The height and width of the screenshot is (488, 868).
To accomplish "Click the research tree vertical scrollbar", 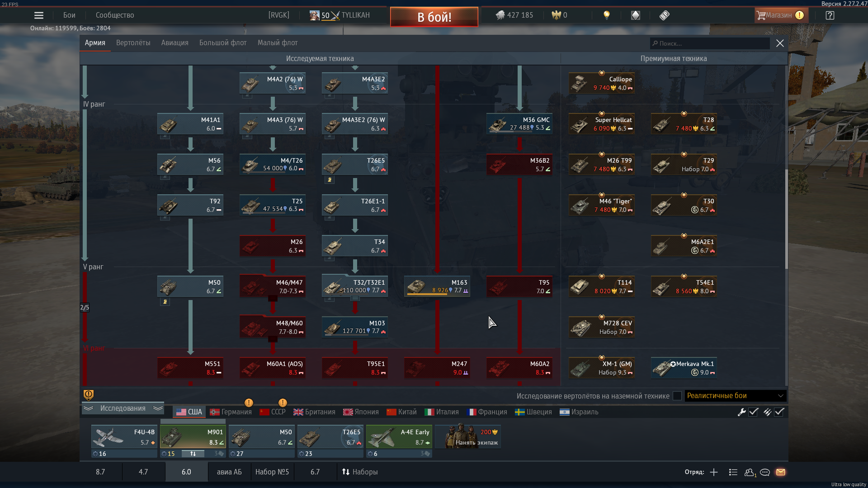I will (x=786, y=219).
